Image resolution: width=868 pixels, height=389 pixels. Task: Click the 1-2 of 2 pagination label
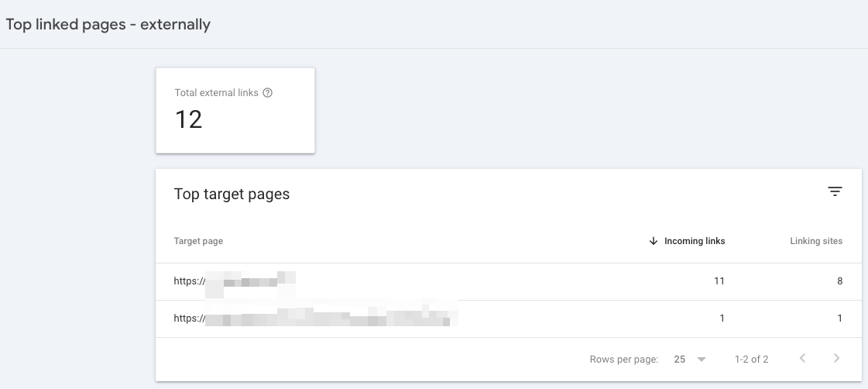click(x=751, y=359)
